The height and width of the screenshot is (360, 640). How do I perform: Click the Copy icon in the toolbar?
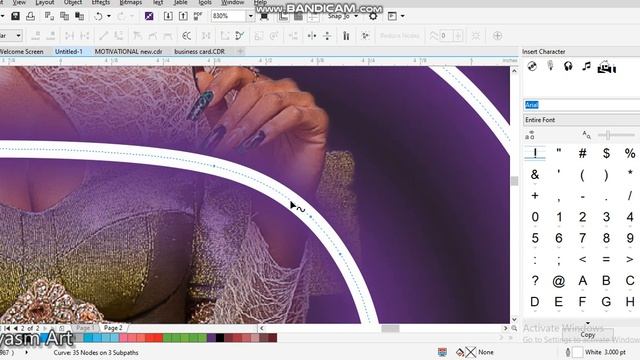coord(64,16)
